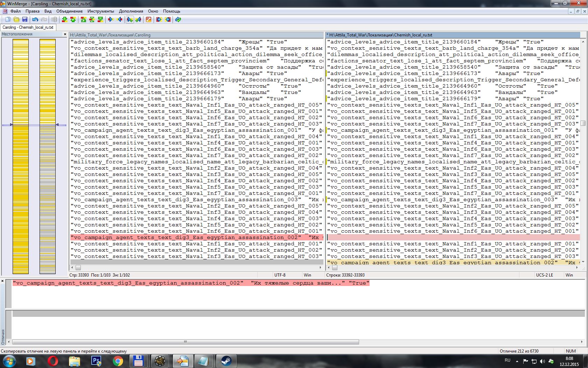The height and width of the screenshot is (368, 588).
Task: Open the Windows Start menu
Action: (9, 361)
